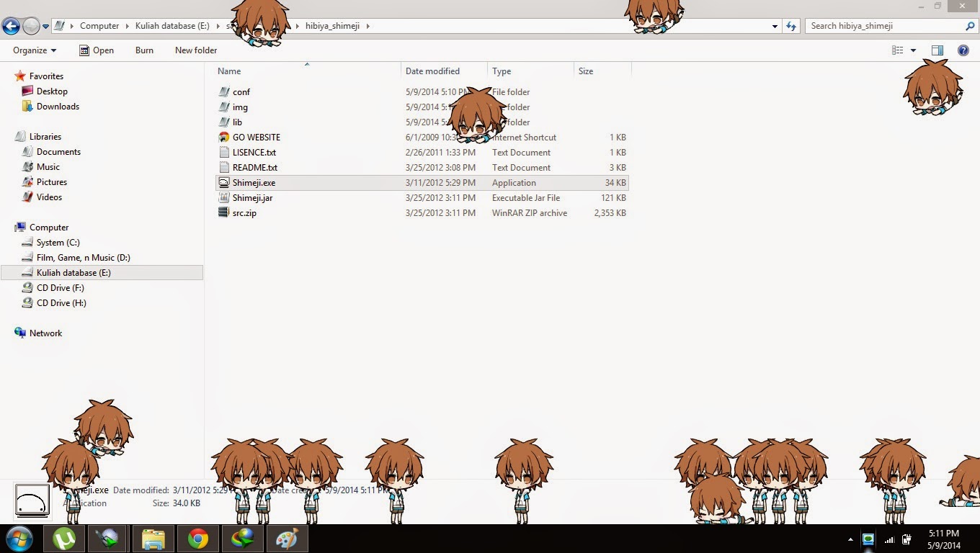Click 2,353 KB size of src.zip
Image resolution: width=980 pixels, height=553 pixels.
tap(610, 213)
